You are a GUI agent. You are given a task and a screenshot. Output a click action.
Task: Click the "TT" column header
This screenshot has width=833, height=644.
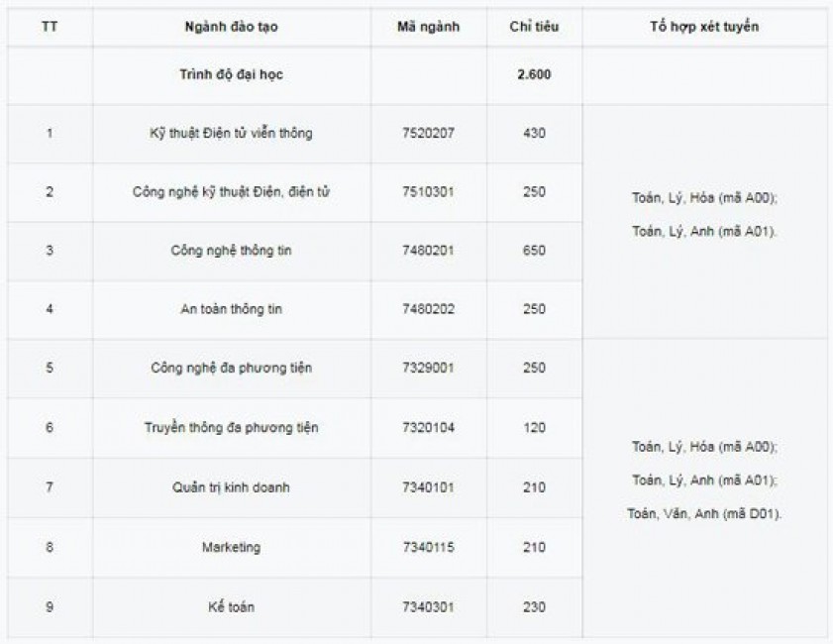pyautogui.click(x=50, y=27)
